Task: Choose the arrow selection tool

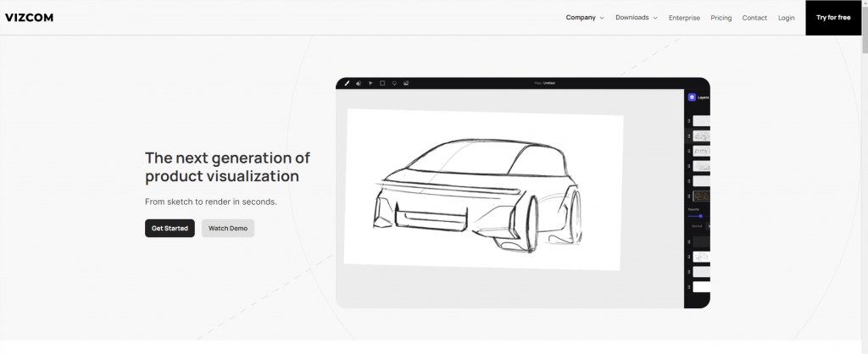Action: tap(370, 83)
